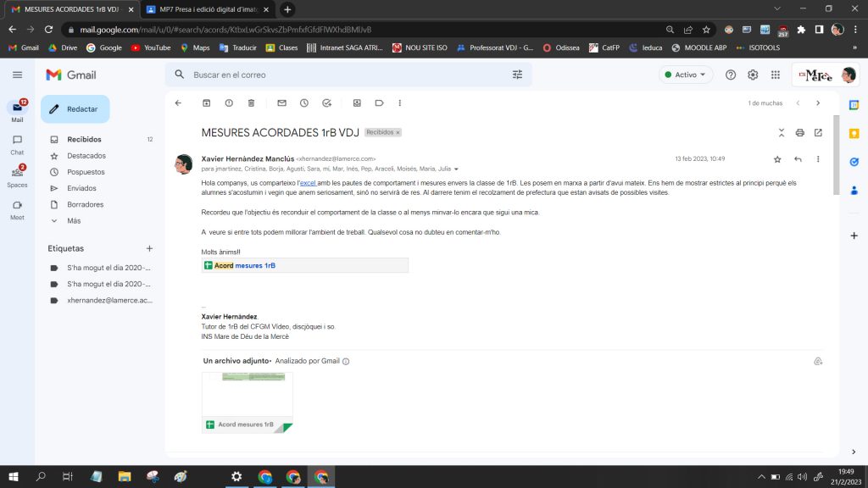Print the email conversation
Viewport: 868px width, 488px height.
tap(799, 133)
